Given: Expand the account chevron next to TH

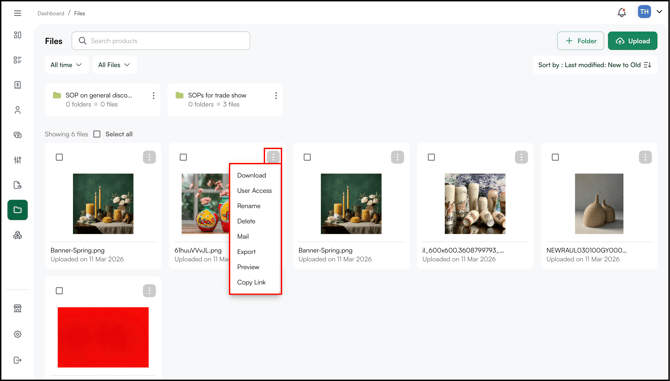Looking at the screenshot, I should (x=659, y=12).
